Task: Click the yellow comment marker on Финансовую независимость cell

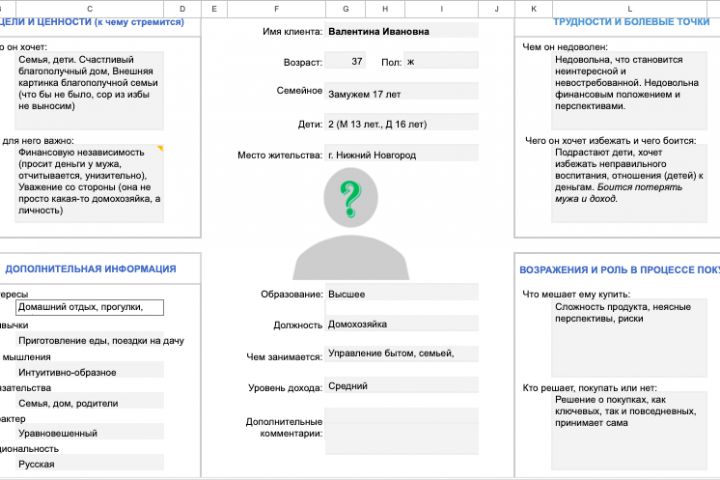Action: click(161, 148)
